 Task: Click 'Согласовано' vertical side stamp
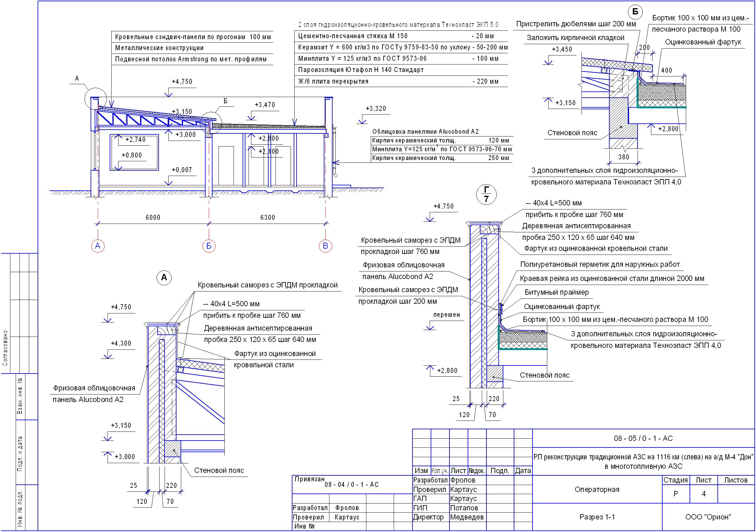pos(5,348)
